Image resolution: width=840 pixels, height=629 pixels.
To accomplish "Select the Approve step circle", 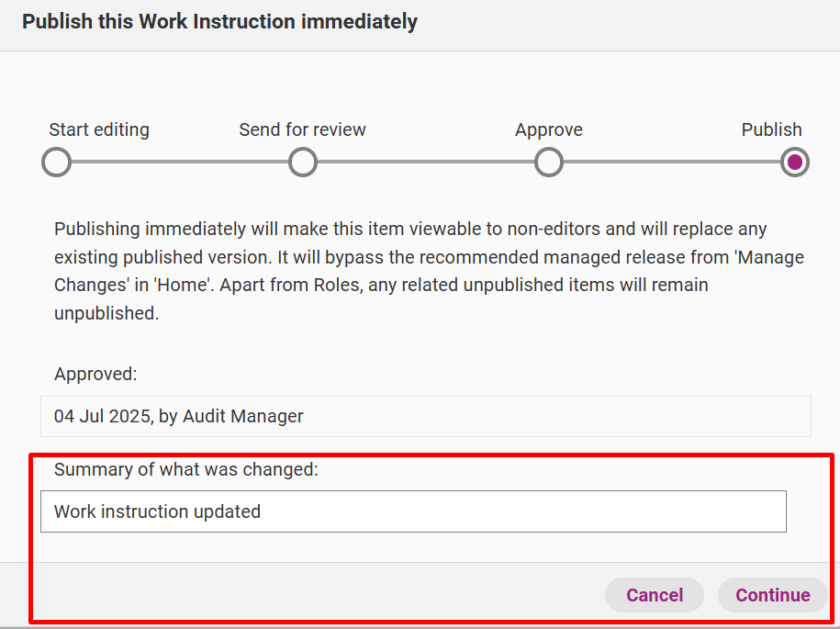I will 549,162.
